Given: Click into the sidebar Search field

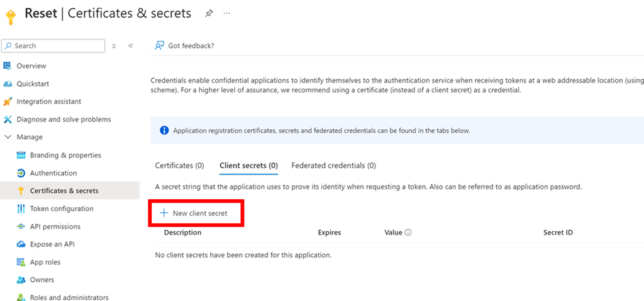Looking at the screenshot, I should 57,46.
